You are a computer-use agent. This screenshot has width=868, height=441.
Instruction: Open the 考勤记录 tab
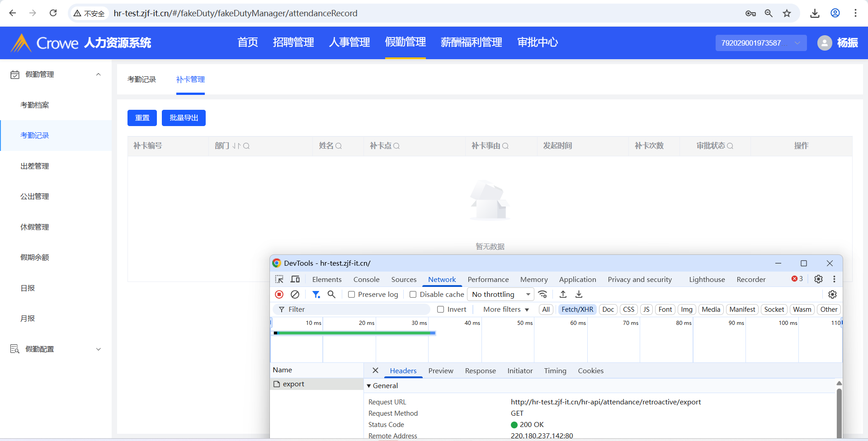click(x=142, y=80)
